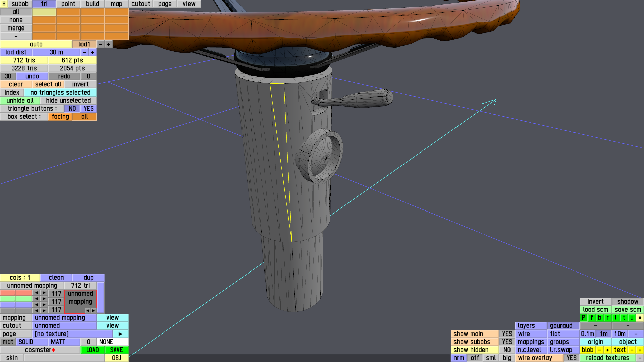Click the black dot view button

click(x=640, y=317)
